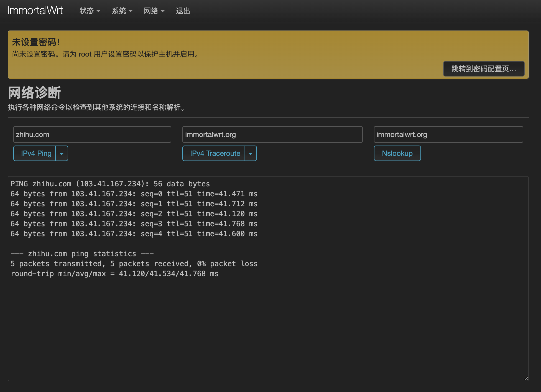Click the "5 packets transmitted" summary line
This screenshot has width=541, height=392.
(134, 264)
